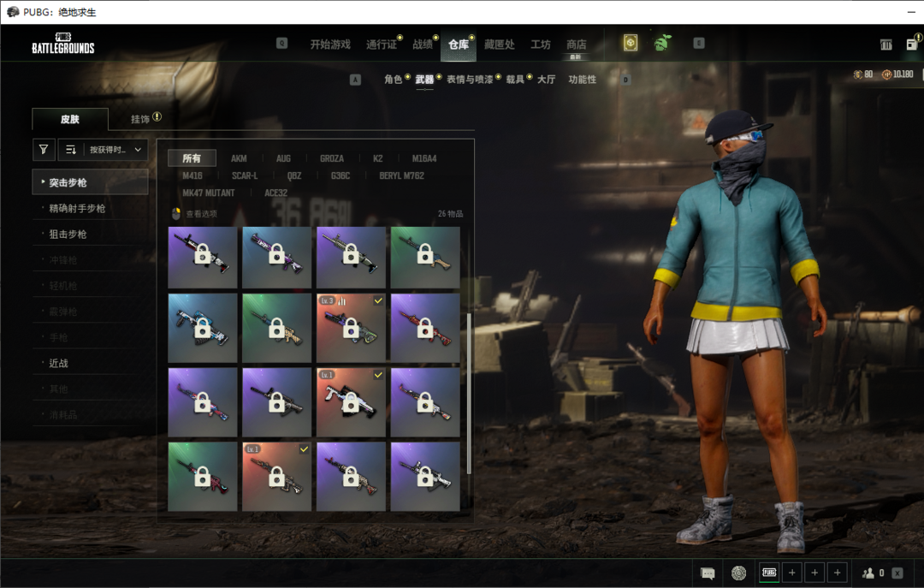This screenshot has width=924, height=588.
Task: Open the yellow cube crate icon
Action: pos(630,43)
